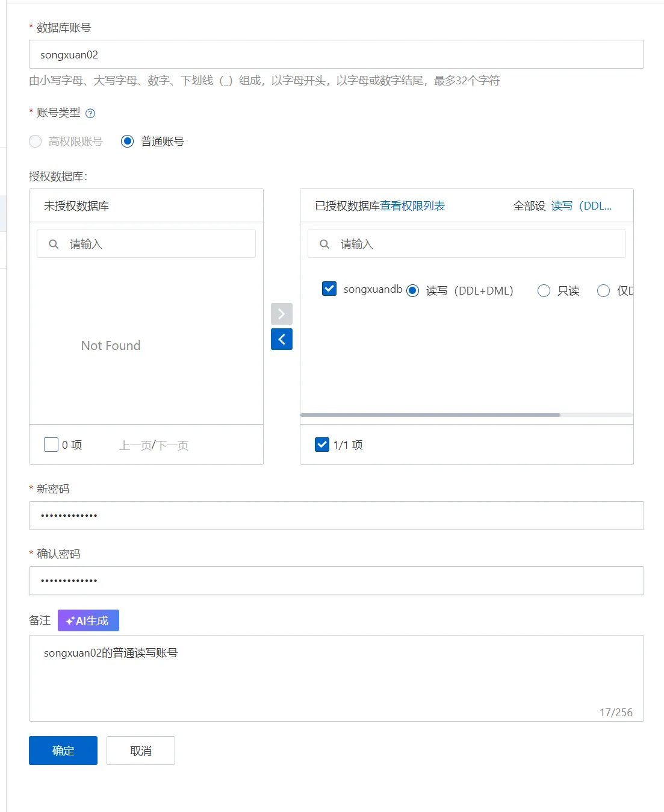Check the 0 项 select-all checkbox
This screenshot has height=812, width=664.
(x=51, y=445)
